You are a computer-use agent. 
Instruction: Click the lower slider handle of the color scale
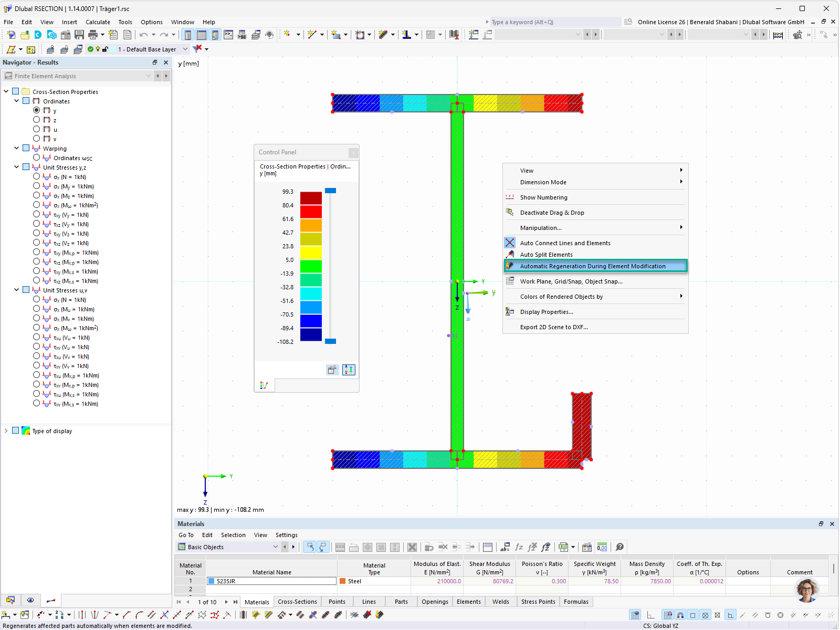[330, 341]
